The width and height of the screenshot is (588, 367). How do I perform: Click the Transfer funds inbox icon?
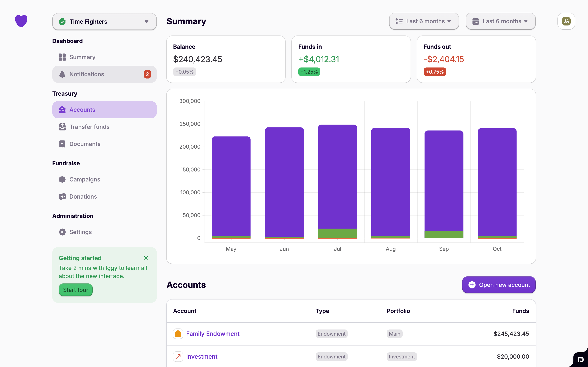pos(62,127)
